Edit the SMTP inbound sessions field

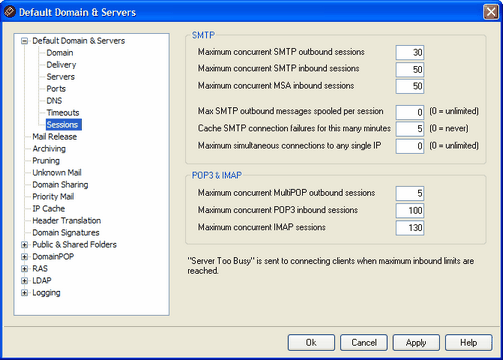tap(410, 69)
